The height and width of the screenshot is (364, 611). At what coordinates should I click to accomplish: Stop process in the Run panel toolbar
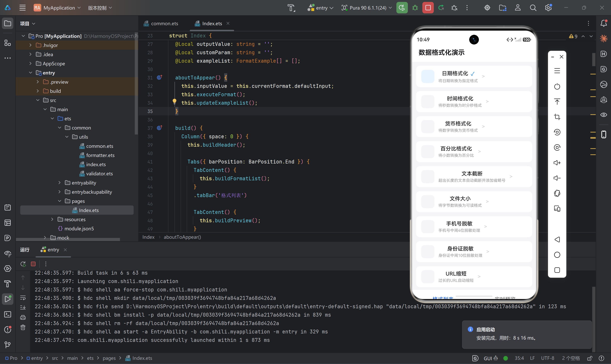33,264
